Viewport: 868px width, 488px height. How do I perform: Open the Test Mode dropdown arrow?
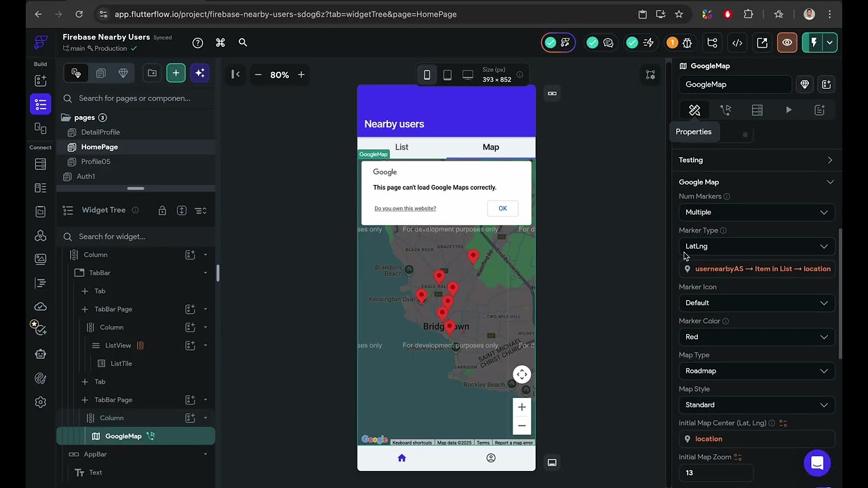click(829, 43)
